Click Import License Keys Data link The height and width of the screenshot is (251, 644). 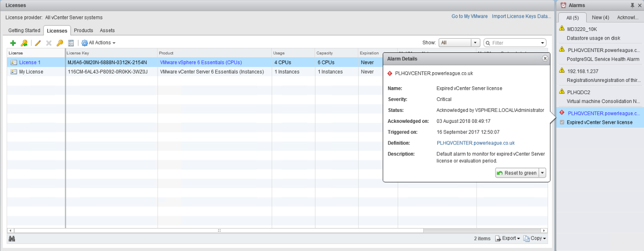tap(522, 16)
